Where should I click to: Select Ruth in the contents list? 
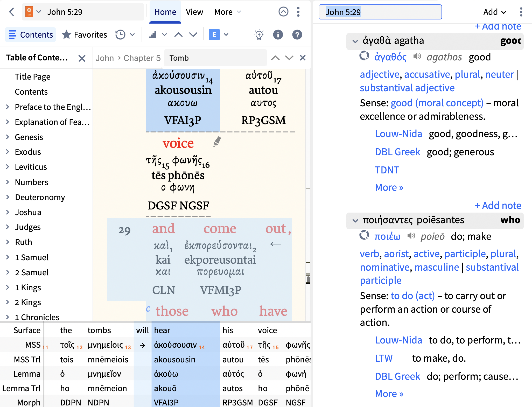point(24,242)
